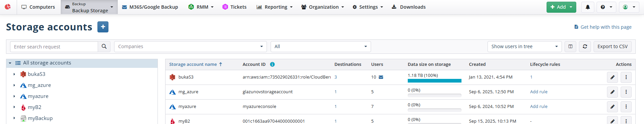Click the MSP360 logo icon
644x124 pixels.
pyautogui.click(x=8, y=7)
